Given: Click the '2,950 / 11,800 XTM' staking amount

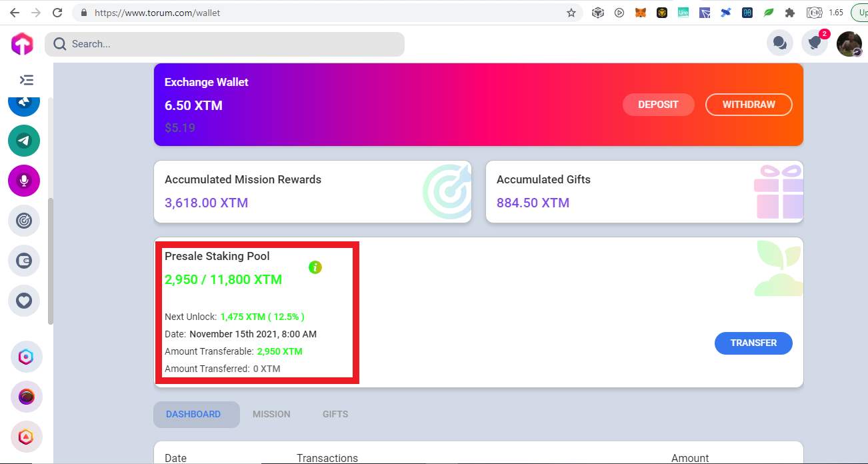Looking at the screenshot, I should [x=223, y=279].
